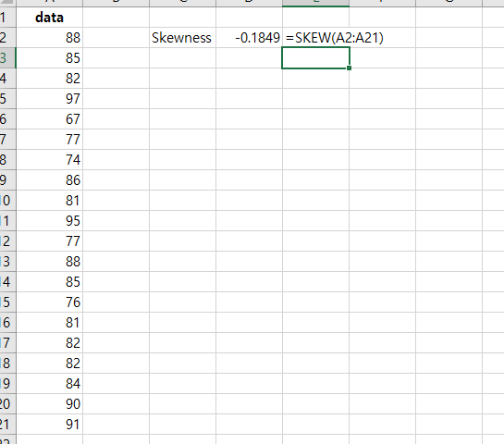
Task: Select the cell containing 74
Action: (50, 160)
